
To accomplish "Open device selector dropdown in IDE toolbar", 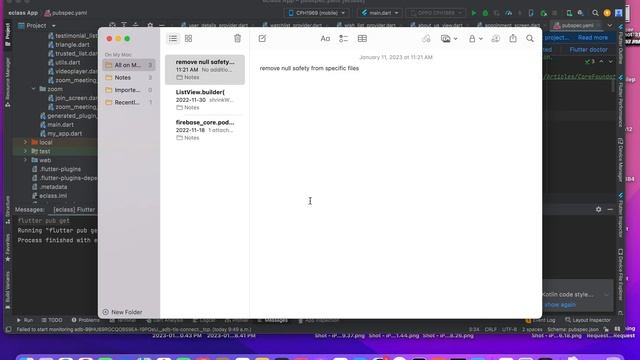I will click(x=317, y=13).
